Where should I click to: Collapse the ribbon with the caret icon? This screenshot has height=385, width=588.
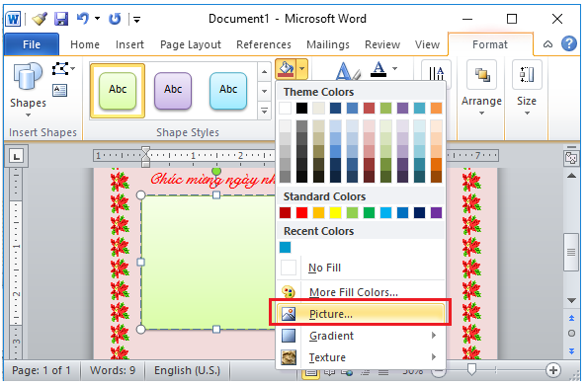coord(547,44)
